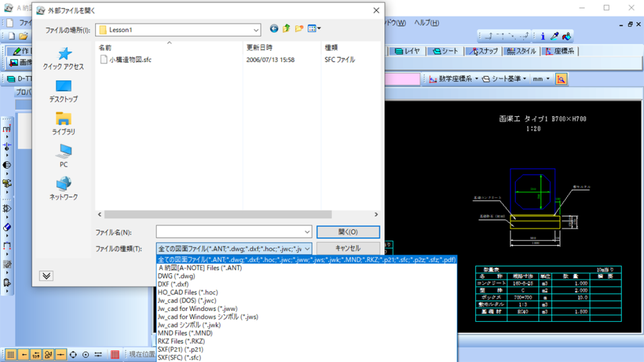Open the view menu icon in dialog
644x362 pixels.
point(314,29)
